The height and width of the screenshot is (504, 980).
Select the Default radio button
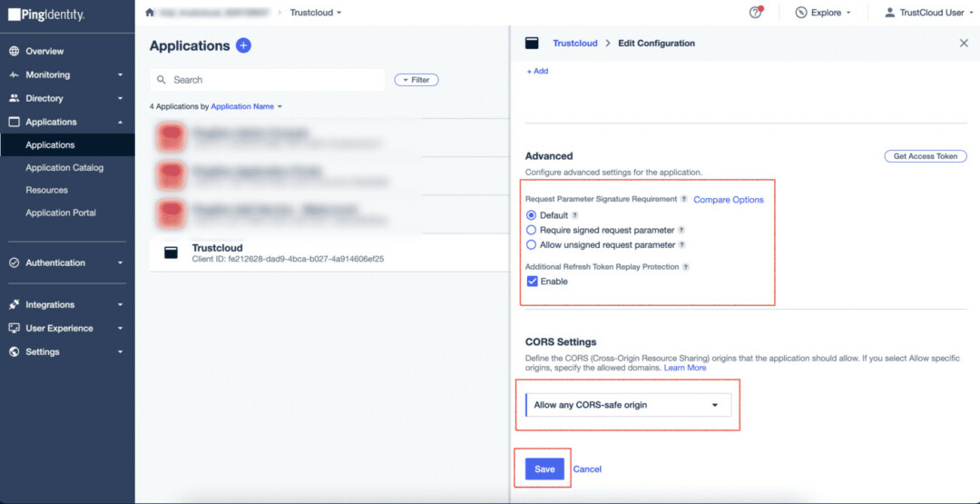(532, 215)
